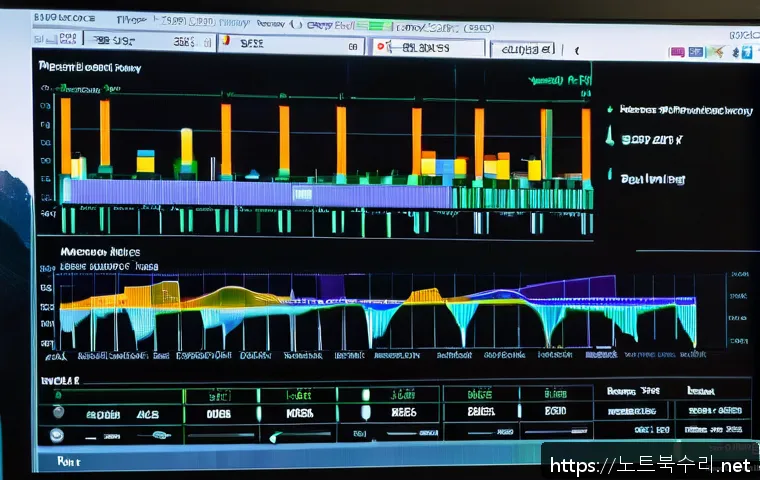Screen dimensions: 760x480
Task: Click the green progress bar in the top menu row
Action: (x=374, y=25)
